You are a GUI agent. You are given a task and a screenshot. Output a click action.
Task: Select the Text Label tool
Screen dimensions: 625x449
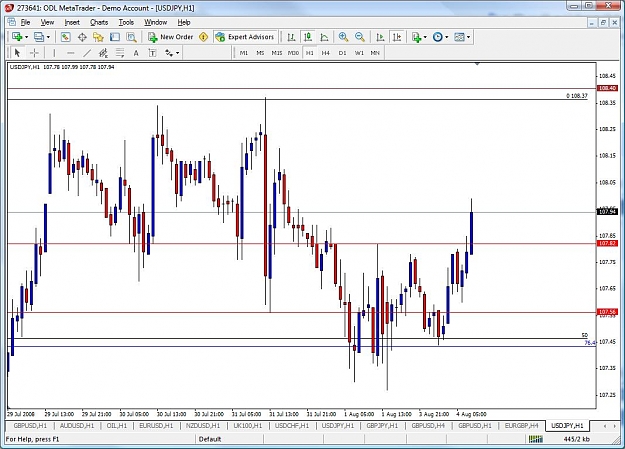(x=152, y=53)
